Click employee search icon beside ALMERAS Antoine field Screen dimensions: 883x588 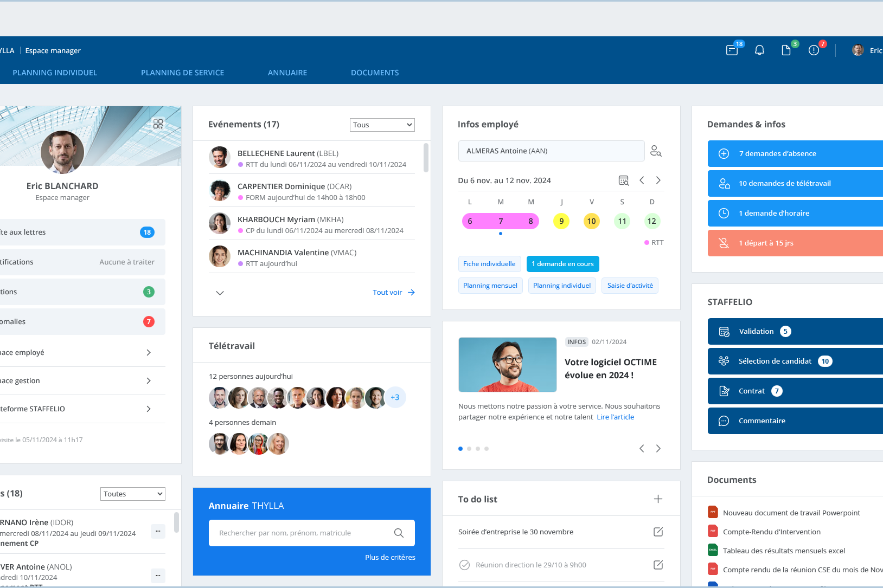(656, 151)
